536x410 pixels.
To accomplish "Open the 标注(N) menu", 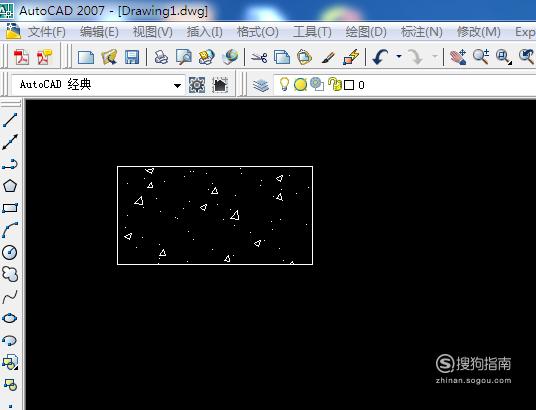I will tap(421, 32).
